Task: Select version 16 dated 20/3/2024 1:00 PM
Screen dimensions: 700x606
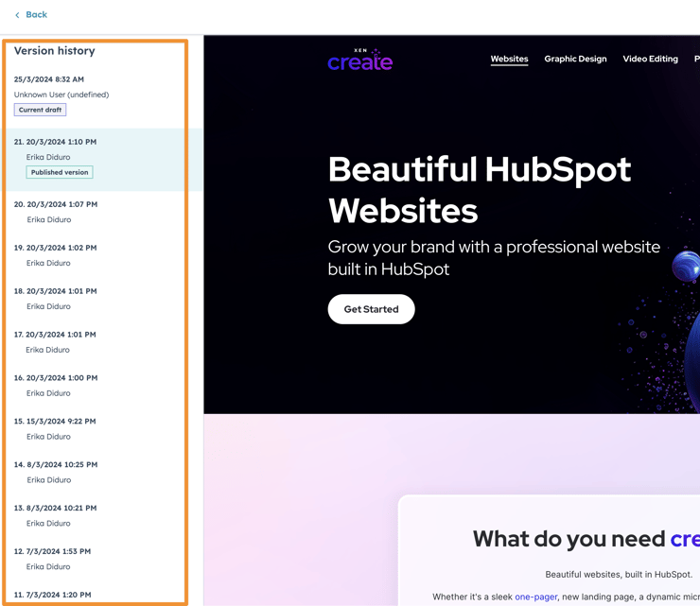Action: click(56, 377)
